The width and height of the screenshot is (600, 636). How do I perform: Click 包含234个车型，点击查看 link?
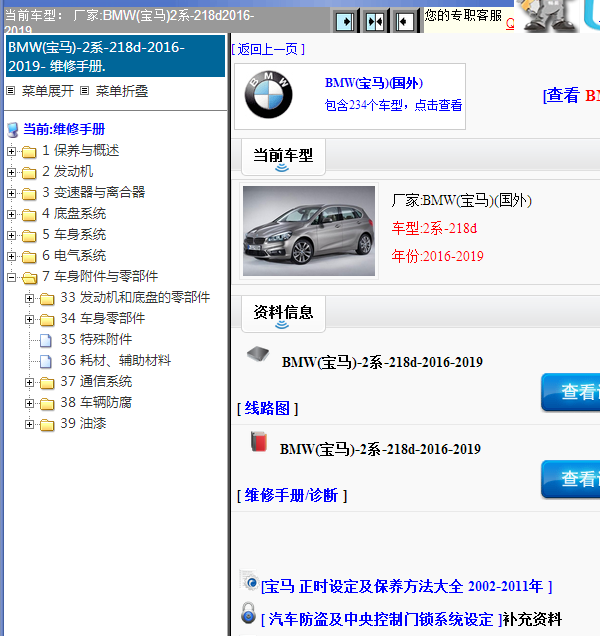click(x=394, y=105)
